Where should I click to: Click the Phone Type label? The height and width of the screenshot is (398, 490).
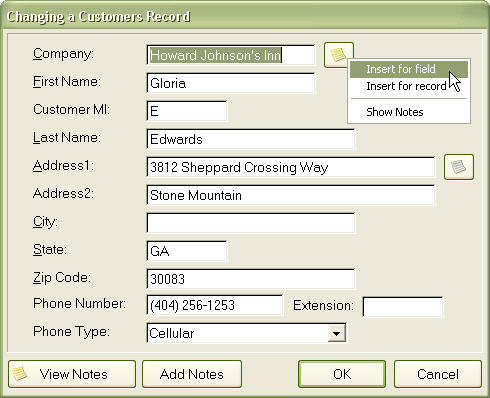click(x=71, y=332)
